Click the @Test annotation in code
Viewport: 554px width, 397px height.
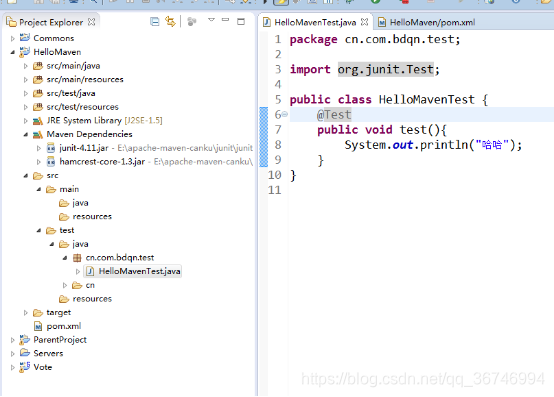(334, 115)
